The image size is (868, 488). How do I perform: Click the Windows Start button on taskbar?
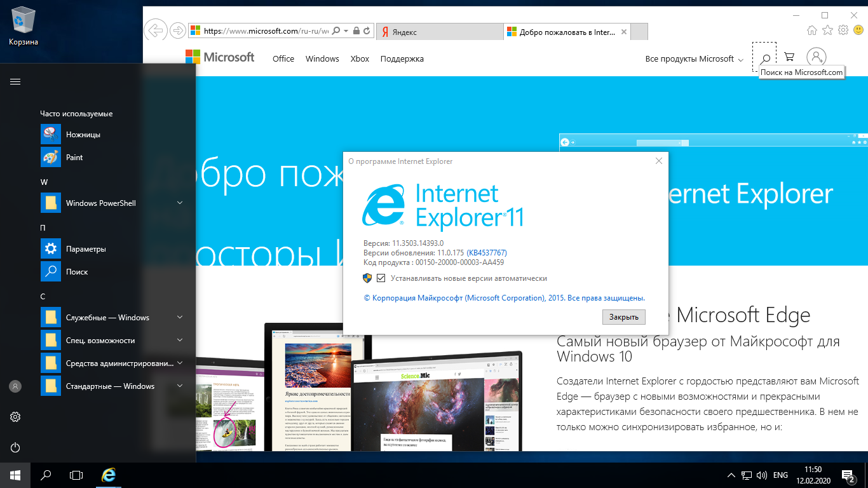(15, 475)
